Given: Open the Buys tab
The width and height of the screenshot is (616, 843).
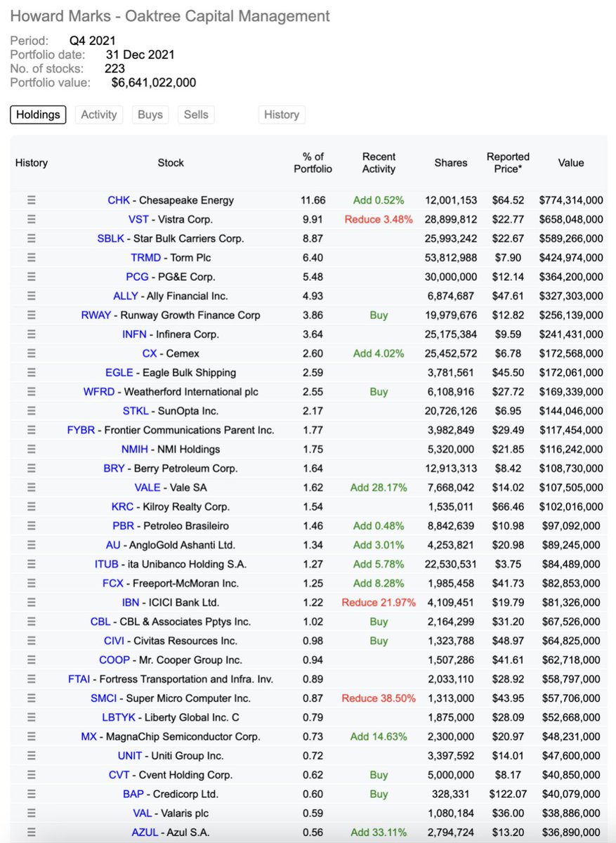Looking at the screenshot, I should point(150,115).
